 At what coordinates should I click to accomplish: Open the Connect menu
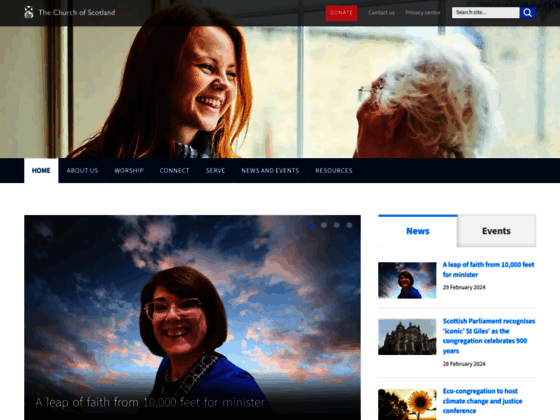point(174,171)
